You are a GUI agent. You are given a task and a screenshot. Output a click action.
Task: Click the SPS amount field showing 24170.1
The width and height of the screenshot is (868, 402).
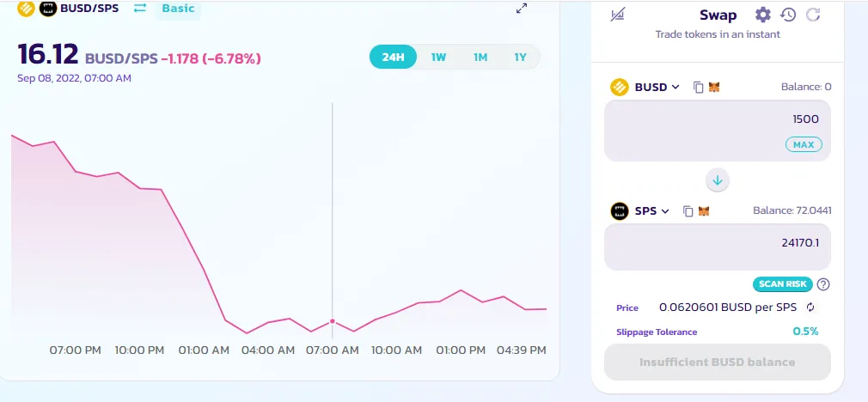[x=718, y=247]
